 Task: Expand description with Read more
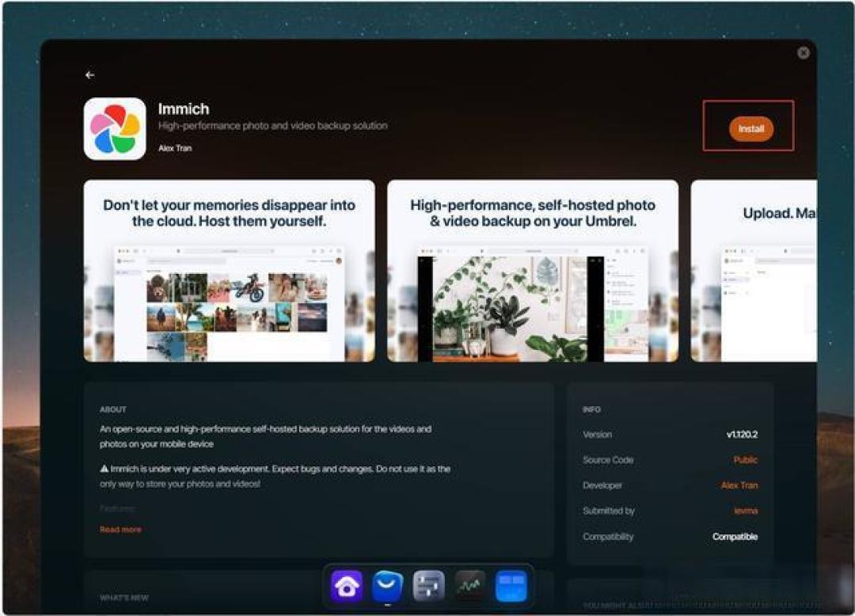coord(120,530)
